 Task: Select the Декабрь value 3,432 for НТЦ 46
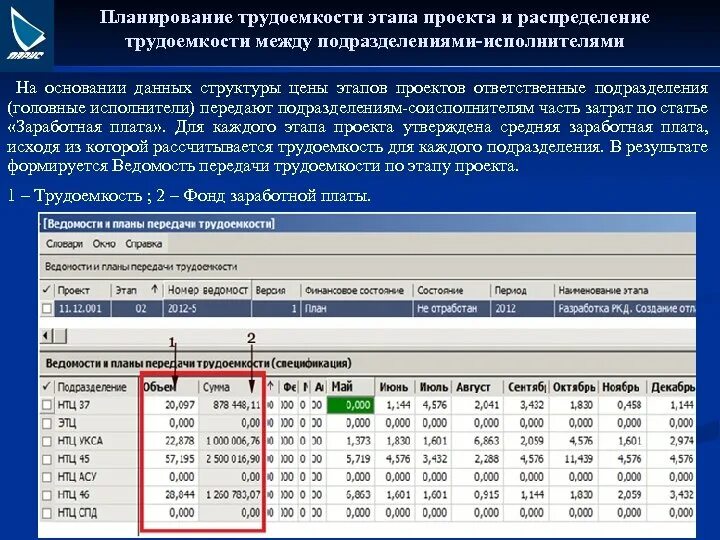tap(681, 495)
